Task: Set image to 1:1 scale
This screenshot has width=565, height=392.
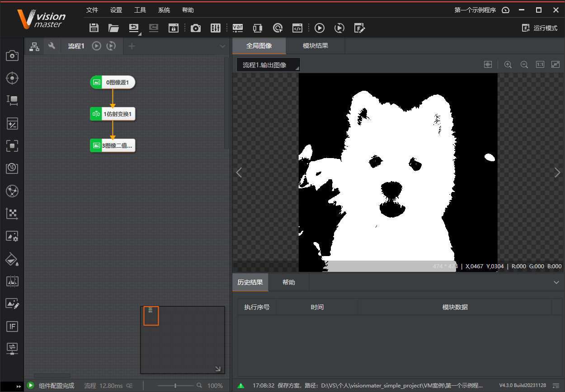Action: pos(540,65)
